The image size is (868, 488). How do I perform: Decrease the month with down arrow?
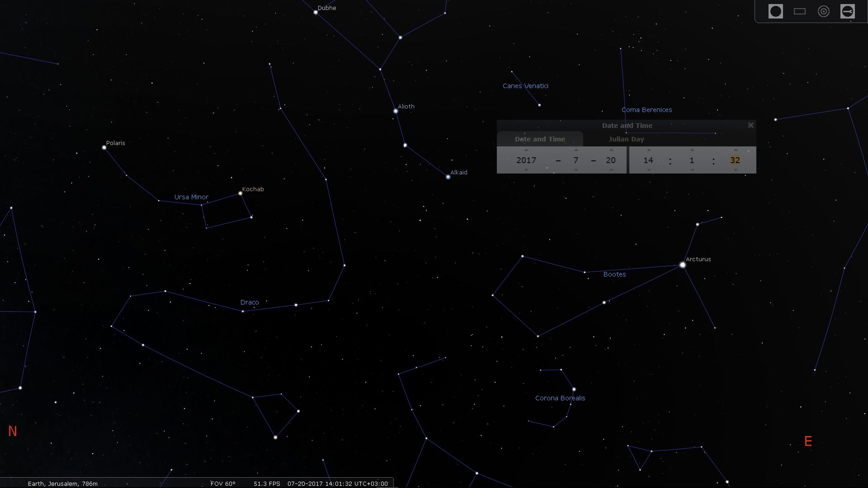pyautogui.click(x=576, y=170)
